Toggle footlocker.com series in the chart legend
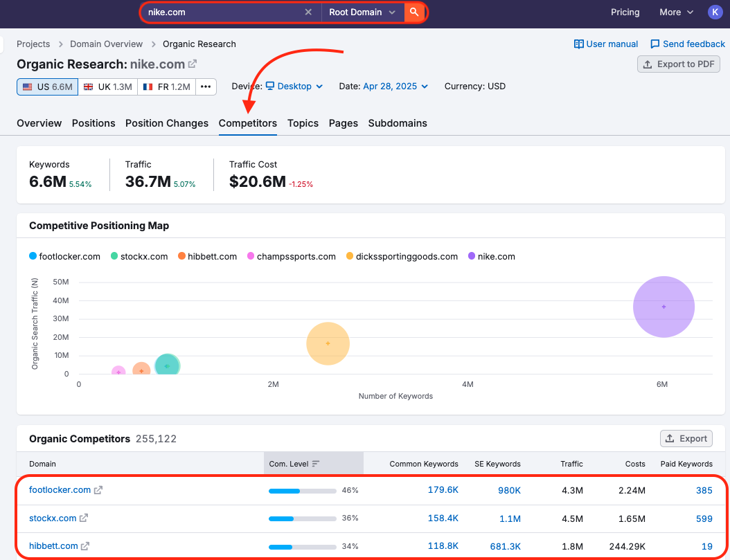This screenshot has width=730, height=560. click(x=64, y=256)
